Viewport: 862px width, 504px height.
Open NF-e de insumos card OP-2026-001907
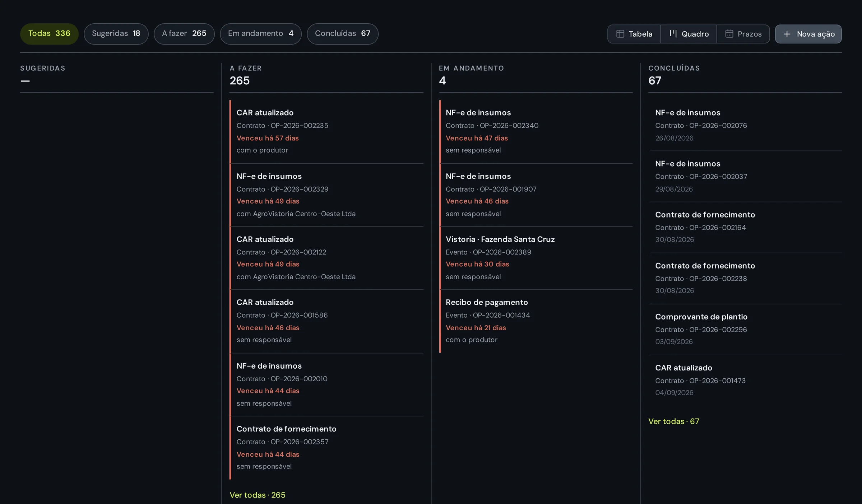click(x=536, y=195)
